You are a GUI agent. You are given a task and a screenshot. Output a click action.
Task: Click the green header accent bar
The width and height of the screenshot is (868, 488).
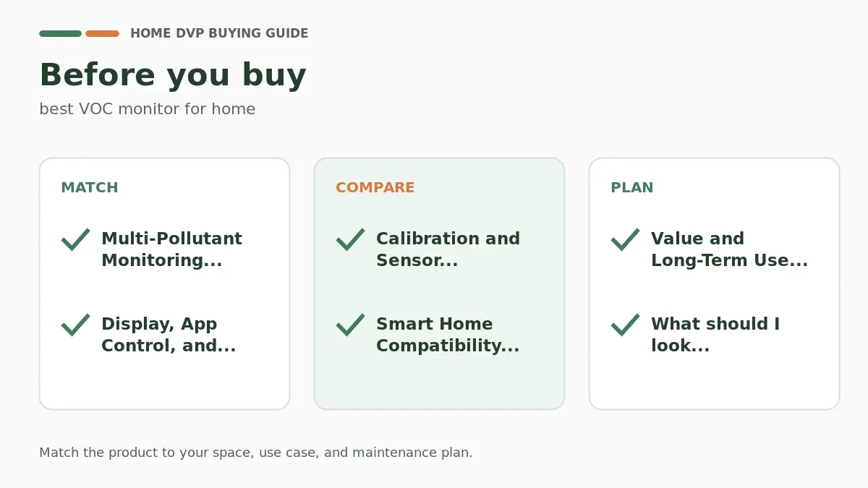[60, 33]
